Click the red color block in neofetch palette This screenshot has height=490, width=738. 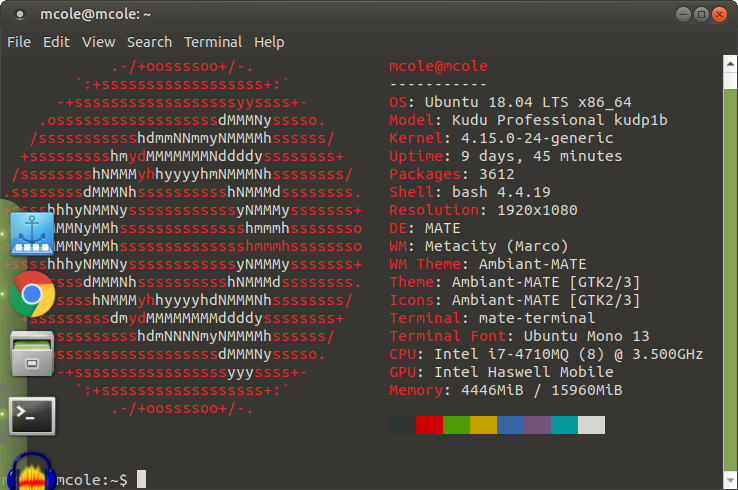(429, 425)
